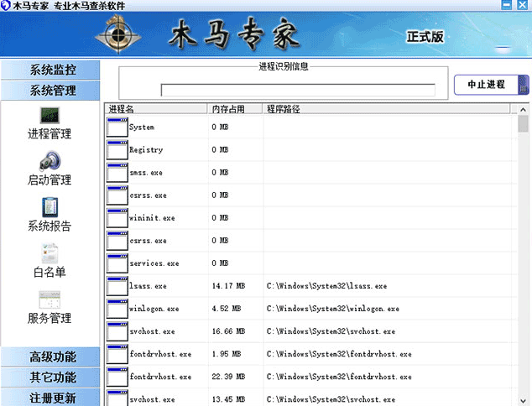Sort by 程序路径 column header
The height and width of the screenshot is (406, 532).
tap(386, 109)
